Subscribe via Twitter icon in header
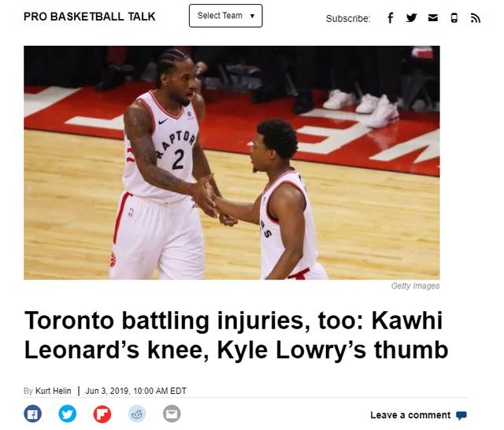 [x=411, y=18]
